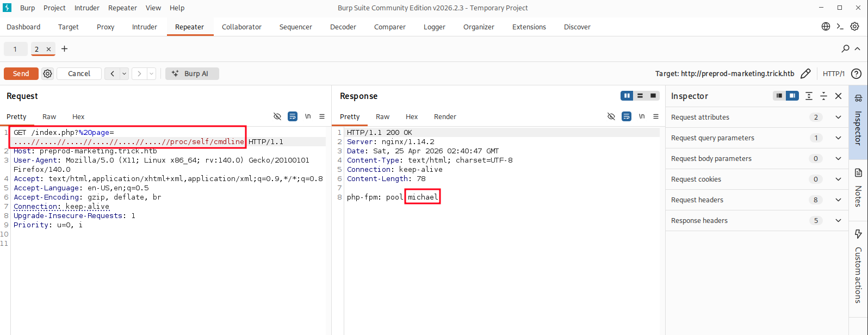Open the Help menu
868x335 pixels.
[177, 8]
